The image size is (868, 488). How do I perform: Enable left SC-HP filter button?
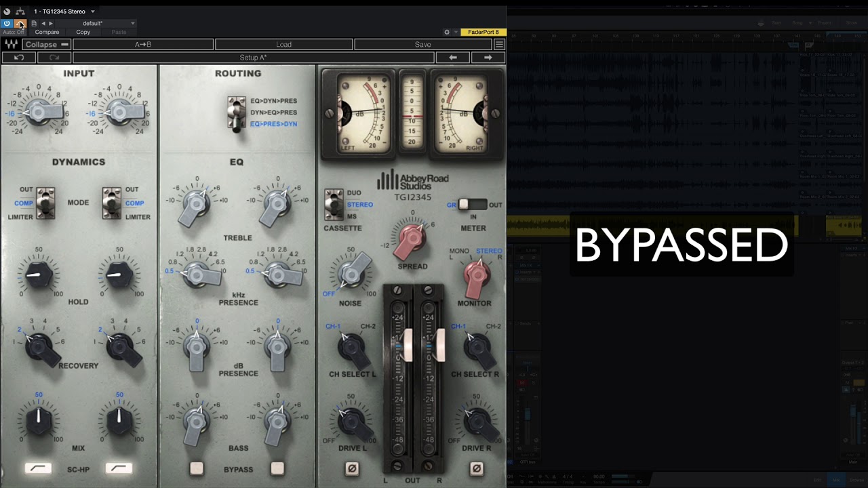(x=38, y=468)
